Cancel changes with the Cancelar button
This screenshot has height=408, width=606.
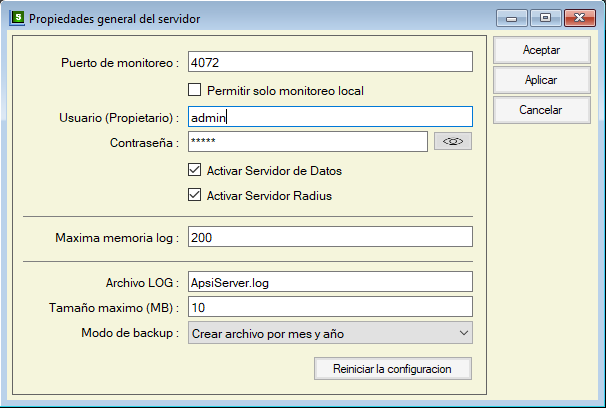tap(541, 110)
